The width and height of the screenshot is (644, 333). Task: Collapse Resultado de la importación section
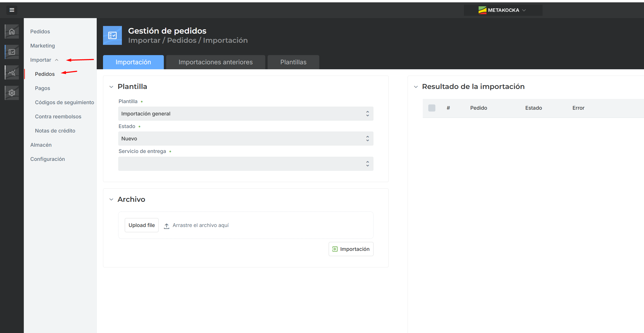pos(416,87)
